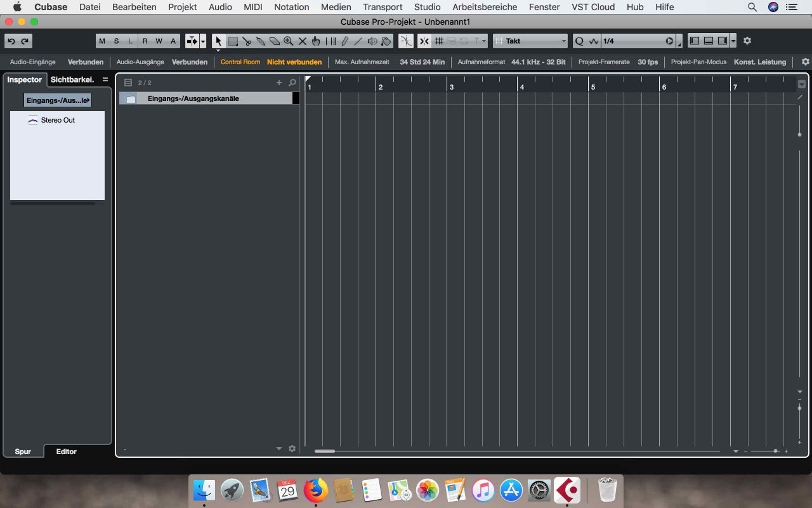Image resolution: width=812 pixels, height=508 pixels.
Task: Open Firefox from the Dock
Action: tap(315, 490)
